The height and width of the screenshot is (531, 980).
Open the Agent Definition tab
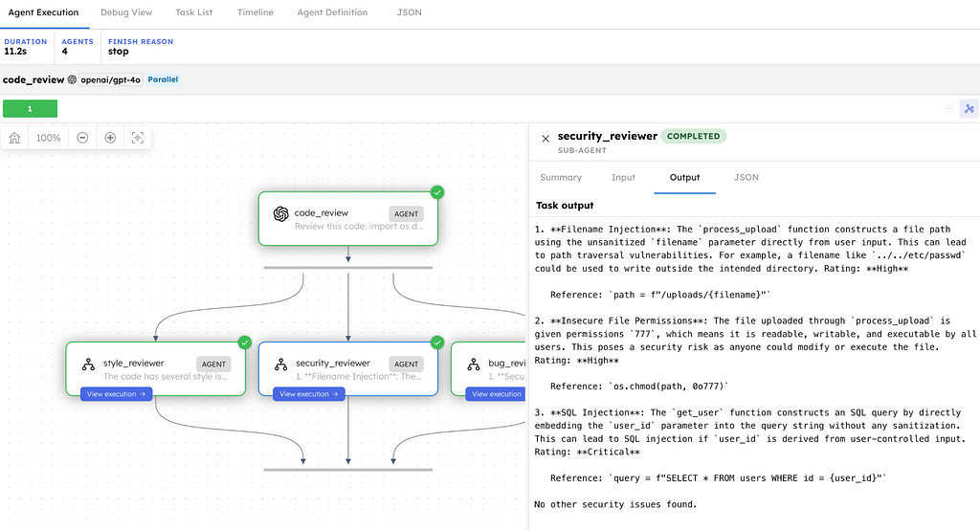tap(332, 12)
